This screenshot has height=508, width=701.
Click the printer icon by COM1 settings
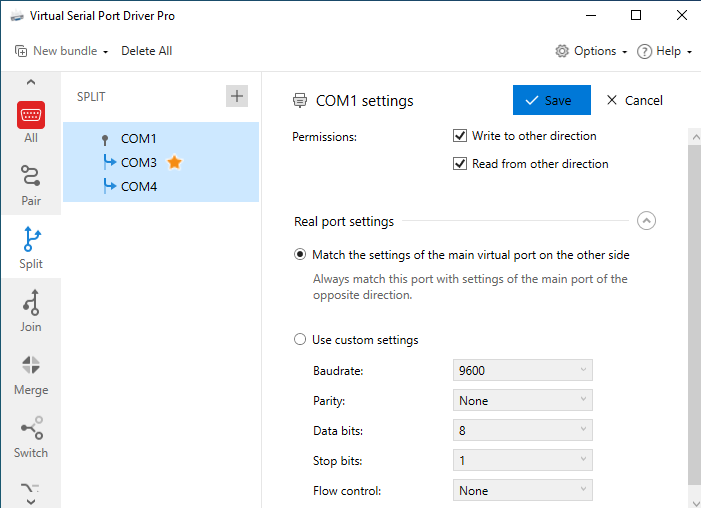[x=300, y=101]
